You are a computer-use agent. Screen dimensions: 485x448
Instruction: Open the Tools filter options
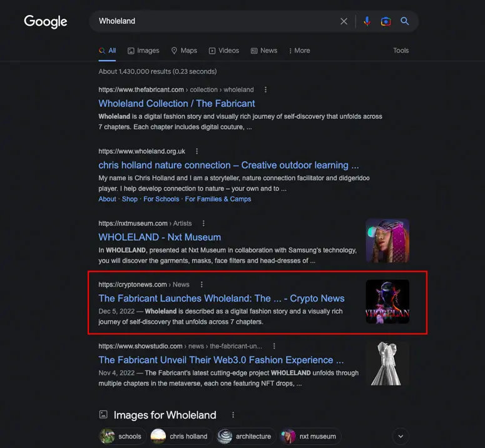[x=401, y=51]
